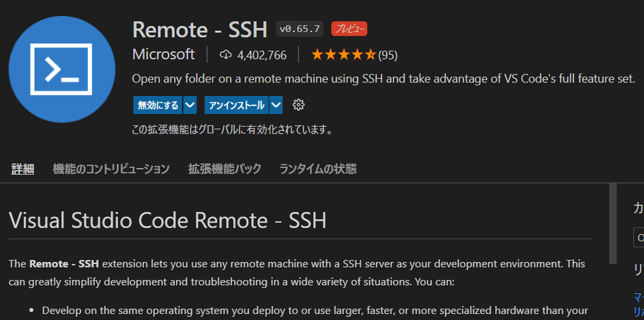The height and width of the screenshot is (320, 644).
Task: Click the README vertical scrollbar
Action: (x=612, y=223)
